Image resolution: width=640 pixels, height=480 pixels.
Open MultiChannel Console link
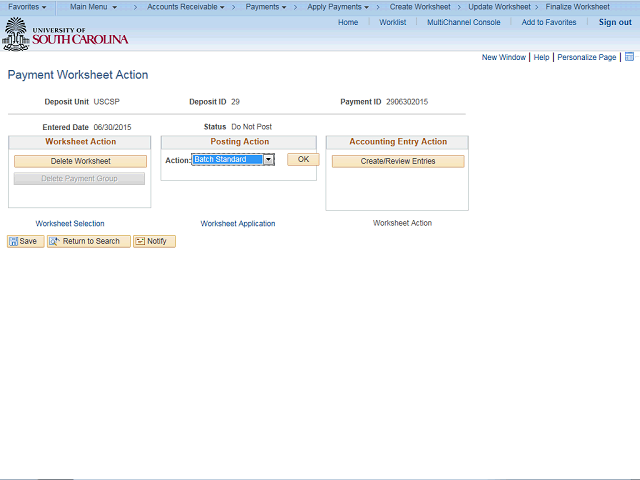tap(463, 22)
